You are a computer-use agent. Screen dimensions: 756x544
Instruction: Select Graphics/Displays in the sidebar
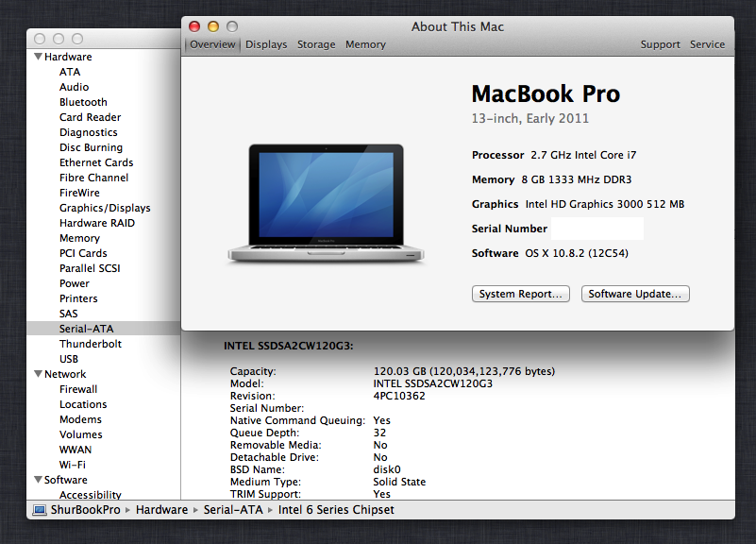tap(105, 208)
